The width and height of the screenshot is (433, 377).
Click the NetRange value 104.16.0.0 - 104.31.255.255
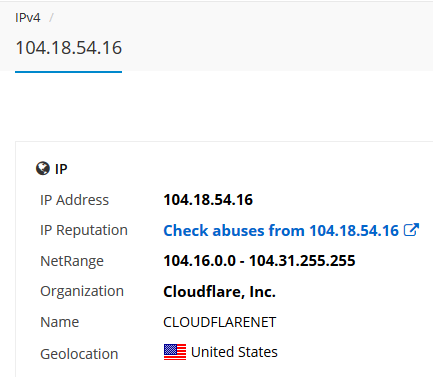coord(259,261)
